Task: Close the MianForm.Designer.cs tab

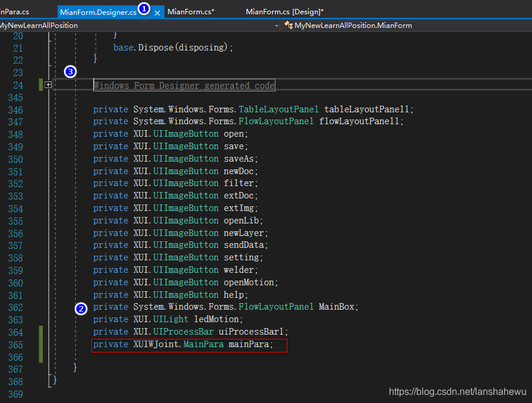Action: [x=157, y=13]
